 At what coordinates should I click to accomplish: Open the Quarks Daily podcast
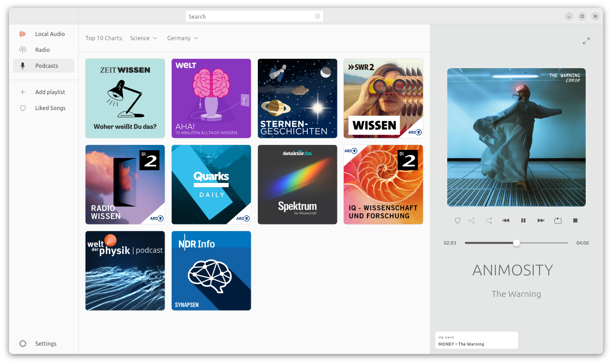211,184
